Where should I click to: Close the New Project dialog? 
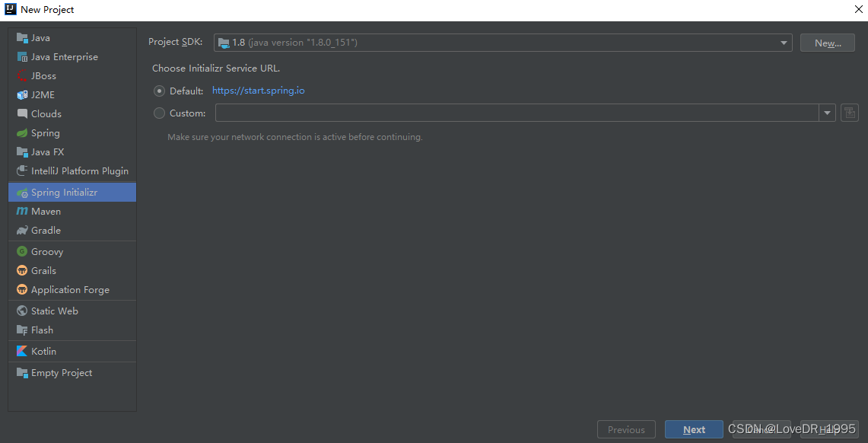[x=859, y=9]
